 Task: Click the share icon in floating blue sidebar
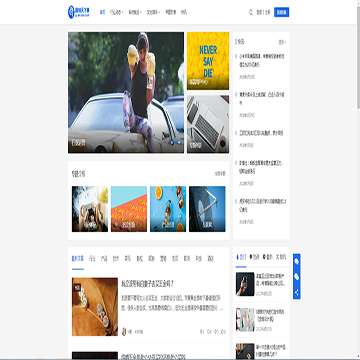(x=297, y=293)
